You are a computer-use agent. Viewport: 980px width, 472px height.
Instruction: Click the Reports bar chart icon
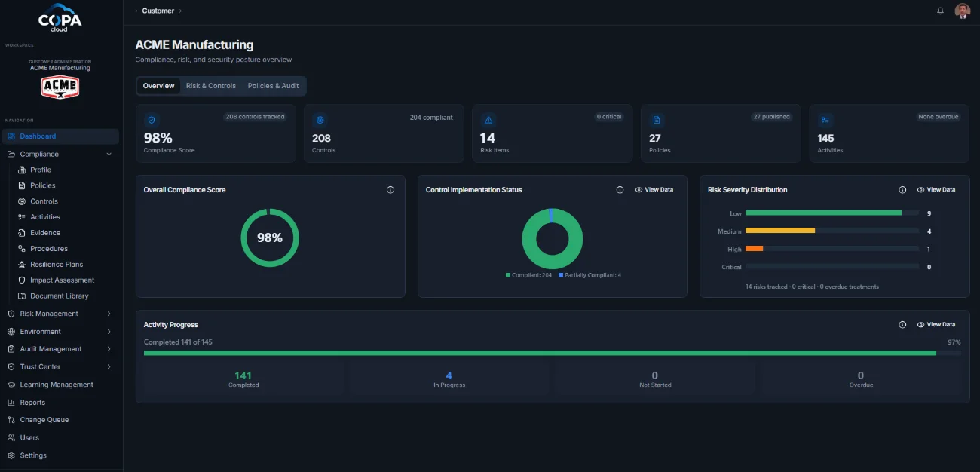click(11, 403)
